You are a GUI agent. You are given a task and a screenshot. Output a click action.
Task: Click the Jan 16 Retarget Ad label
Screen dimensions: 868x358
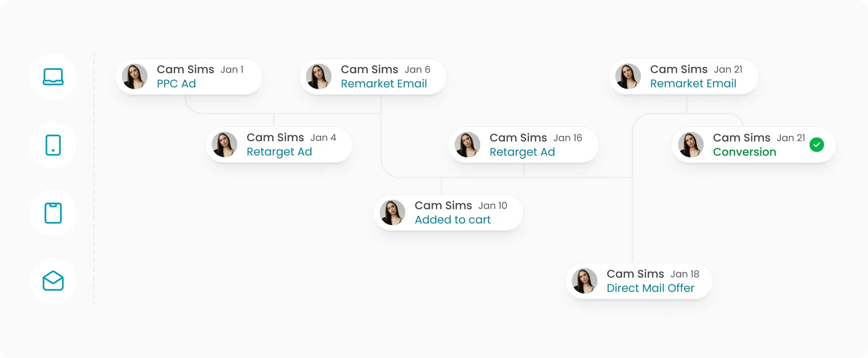point(522,152)
